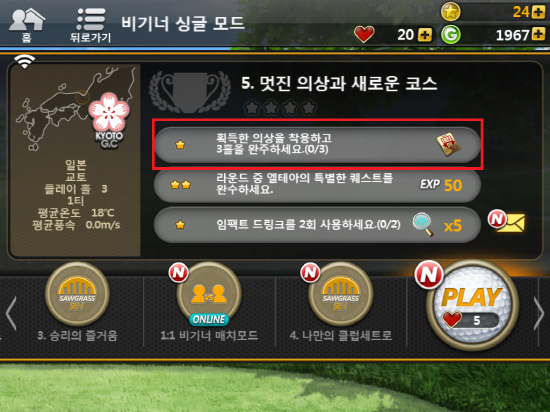Viewport: 550px width, 412px height.
Task: Select the costume 3-hole completion quest
Action: [317, 144]
